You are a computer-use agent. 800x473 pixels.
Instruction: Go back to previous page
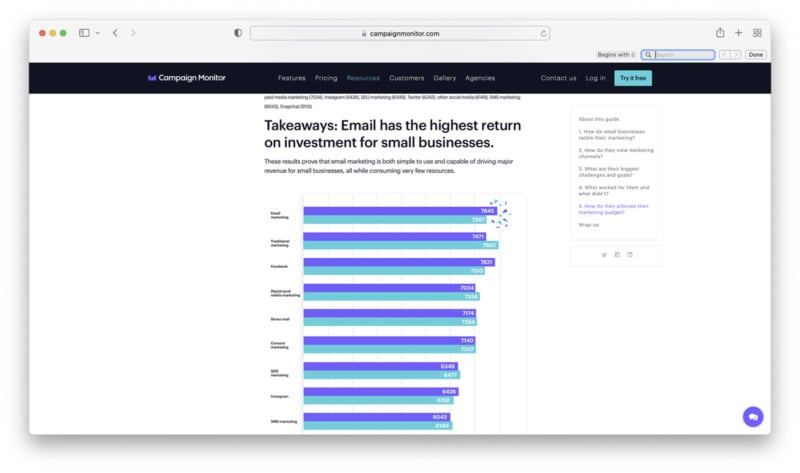(115, 33)
